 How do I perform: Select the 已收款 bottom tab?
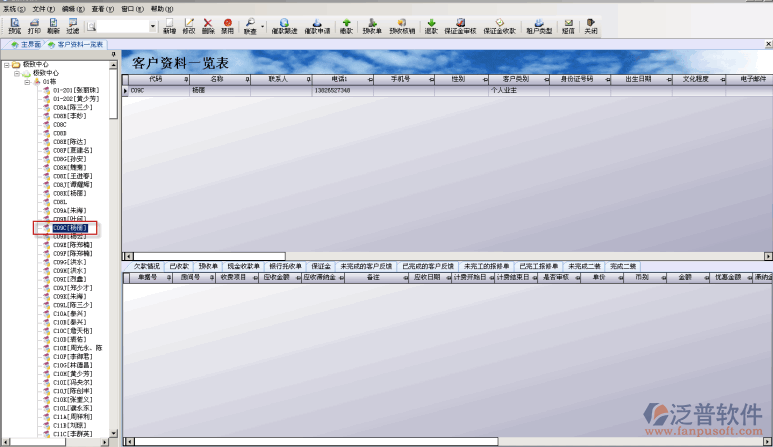[x=179, y=266]
